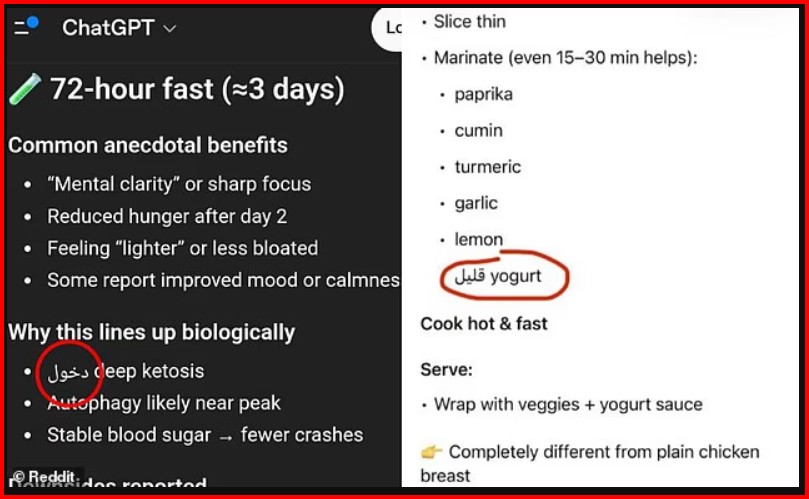The height and width of the screenshot is (499, 809).
Task: Click the red-circled Arabic word before deep ketosis
Action: pyautogui.click(x=70, y=371)
